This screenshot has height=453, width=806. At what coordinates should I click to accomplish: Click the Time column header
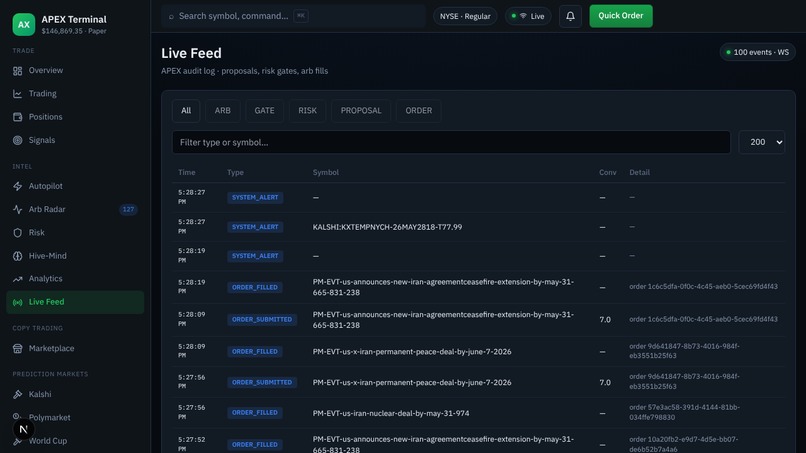point(187,172)
